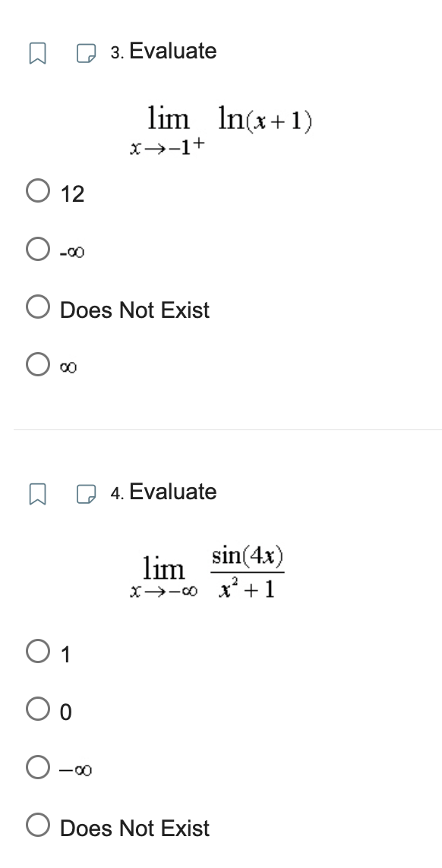Viewport: 442px width, 868px height.
Task: Click the save-for-later icon on question 4
Action: 39,492
